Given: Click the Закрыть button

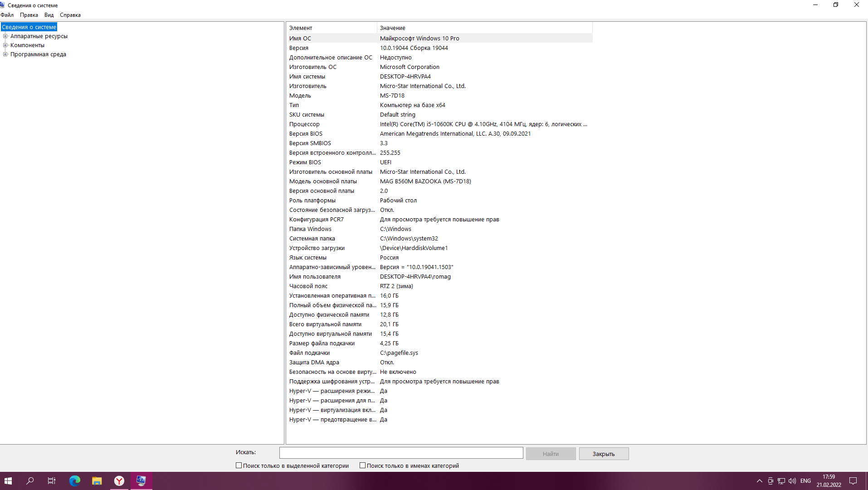Looking at the screenshot, I should click(x=604, y=454).
